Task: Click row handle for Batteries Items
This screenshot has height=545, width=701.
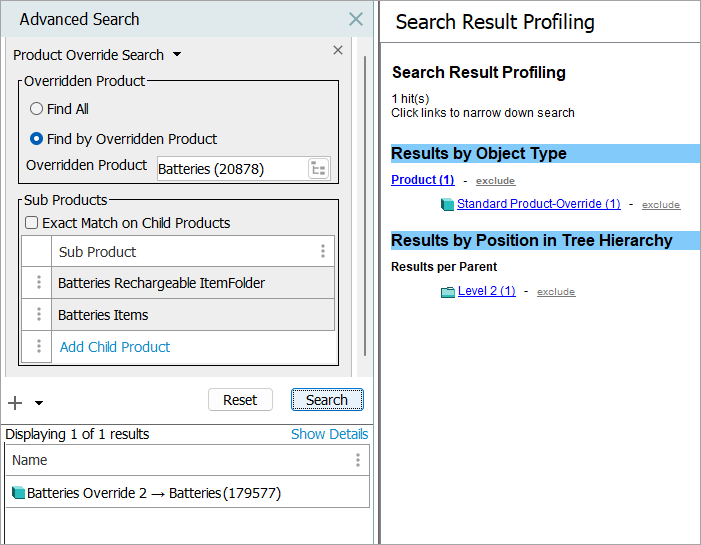Action: click(38, 315)
